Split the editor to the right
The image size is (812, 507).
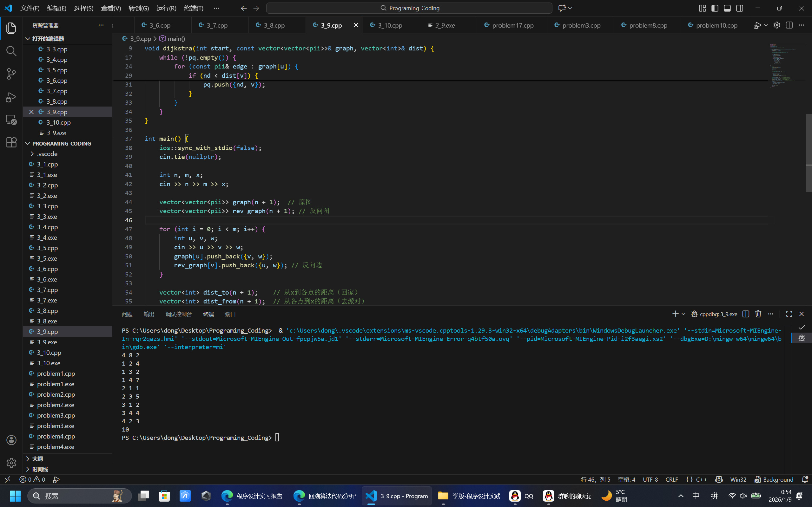[789, 25]
